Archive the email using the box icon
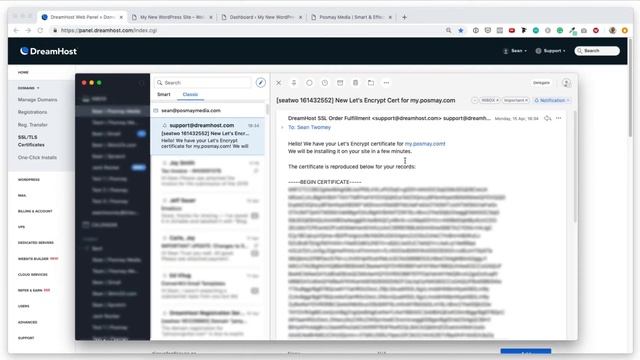Image resolution: width=640 pixels, height=360 pixels. 340,83
